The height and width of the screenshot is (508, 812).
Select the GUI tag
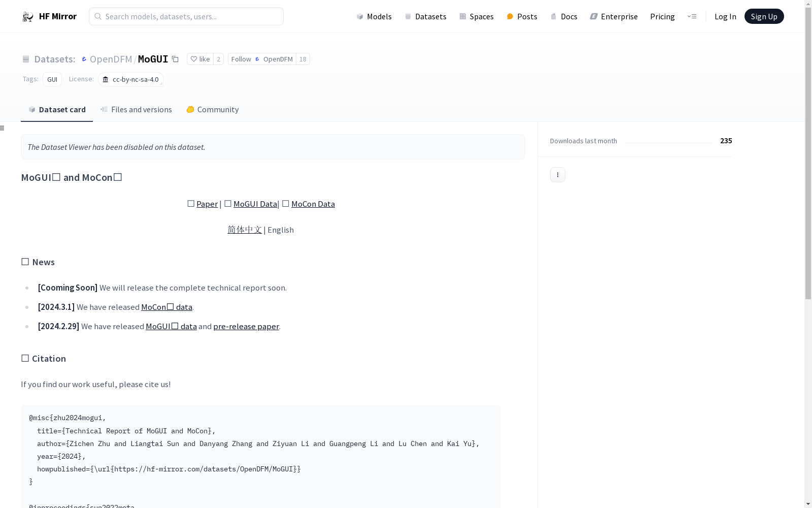(x=52, y=79)
